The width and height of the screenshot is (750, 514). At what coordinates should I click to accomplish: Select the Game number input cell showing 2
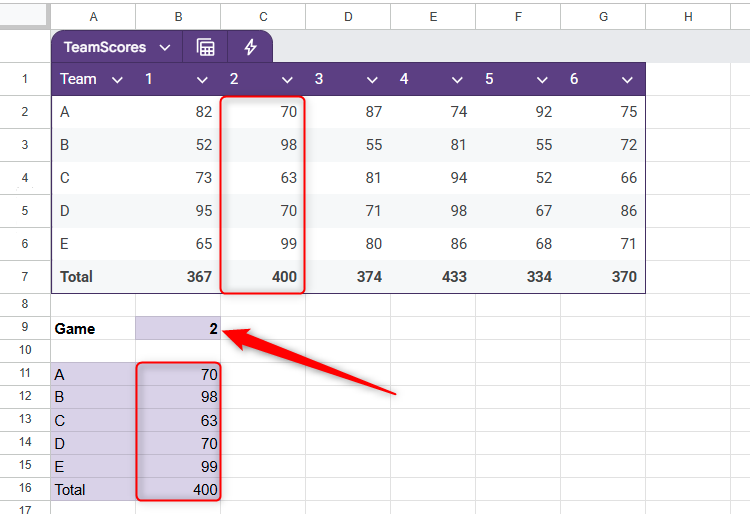(x=178, y=328)
